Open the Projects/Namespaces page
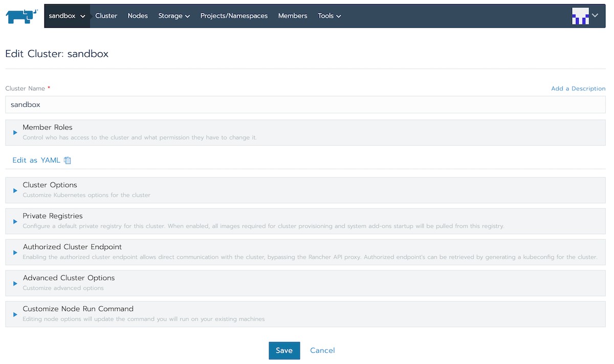The image size is (614, 364). click(x=234, y=16)
